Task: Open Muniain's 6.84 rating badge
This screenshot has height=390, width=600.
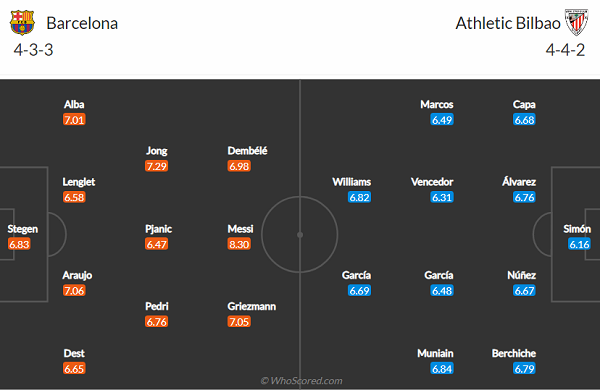Action: (442, 369)
